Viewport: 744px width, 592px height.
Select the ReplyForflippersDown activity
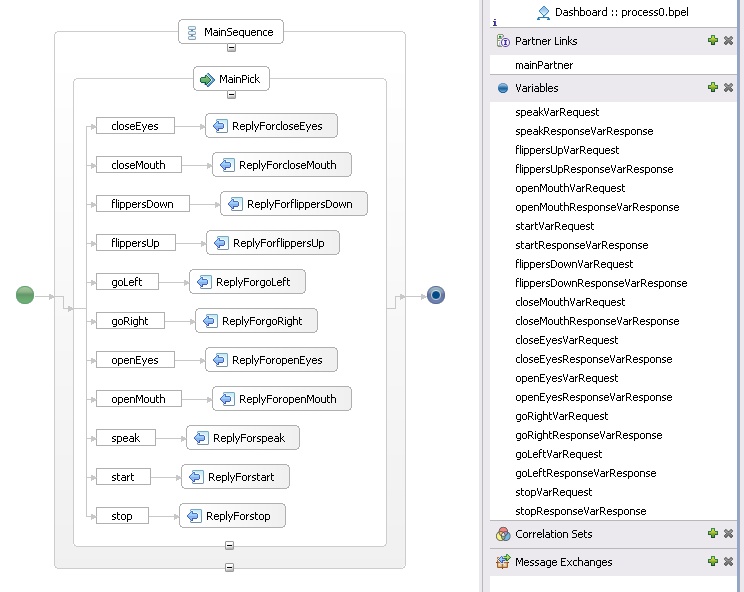click(294, 204)
